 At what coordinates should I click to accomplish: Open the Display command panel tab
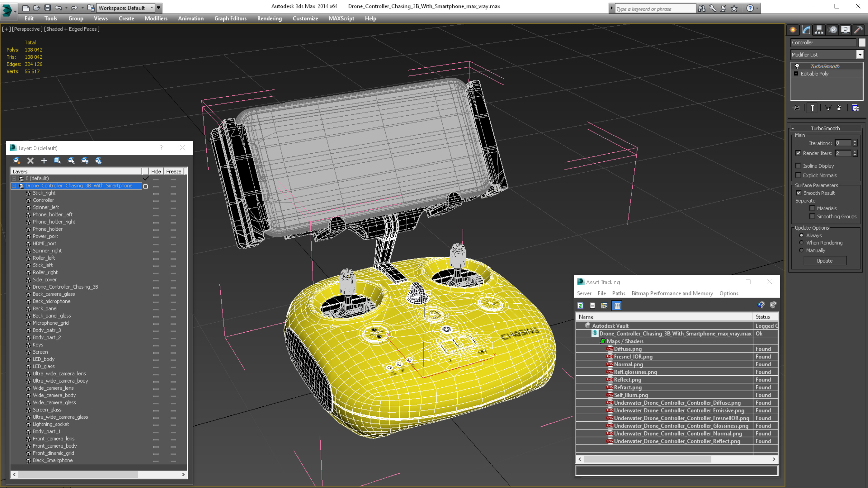[845, 30]
